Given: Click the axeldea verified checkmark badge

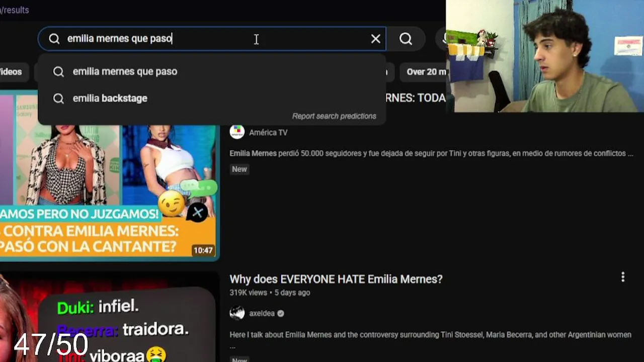Looking at the screenshot, I should (x=281, y=313).
